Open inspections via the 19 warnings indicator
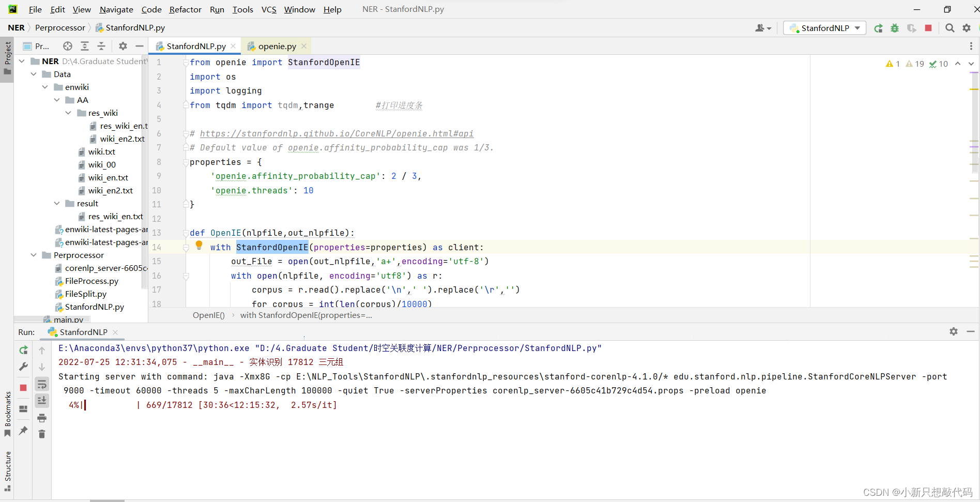 pyautogui.click(x=915, y=63)
